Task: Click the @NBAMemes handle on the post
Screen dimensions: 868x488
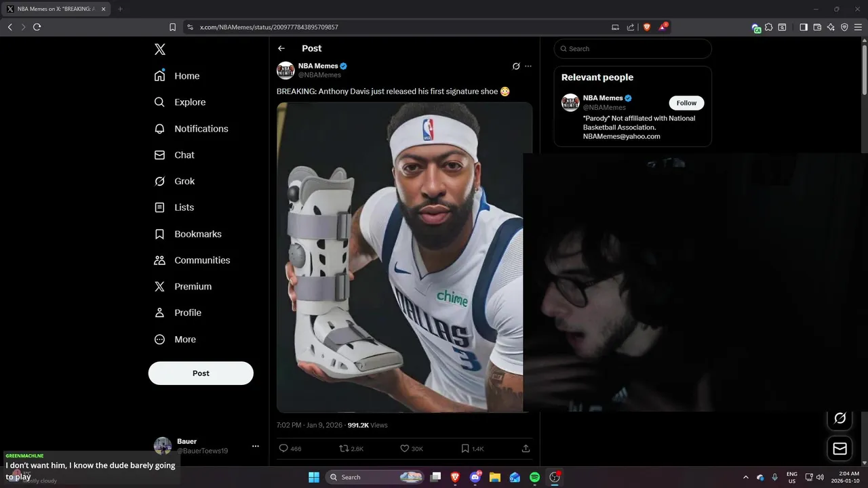Action: (x=319, y=75)
